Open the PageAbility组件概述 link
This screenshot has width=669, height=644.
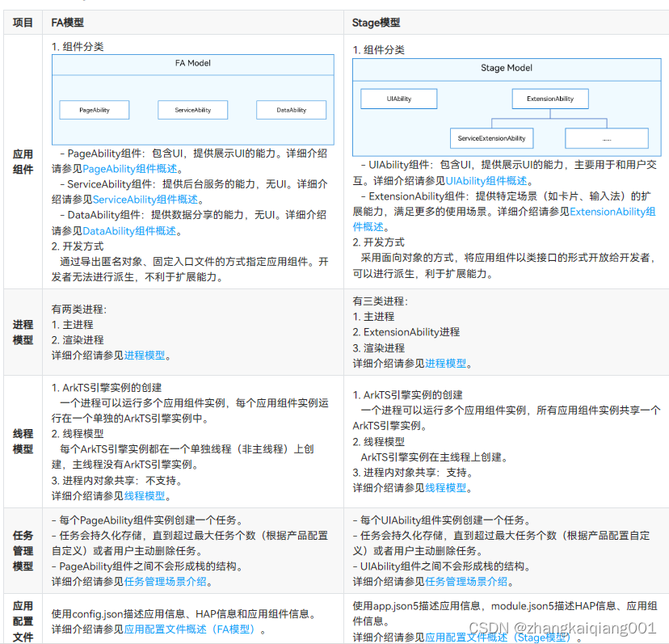[130, 169]
